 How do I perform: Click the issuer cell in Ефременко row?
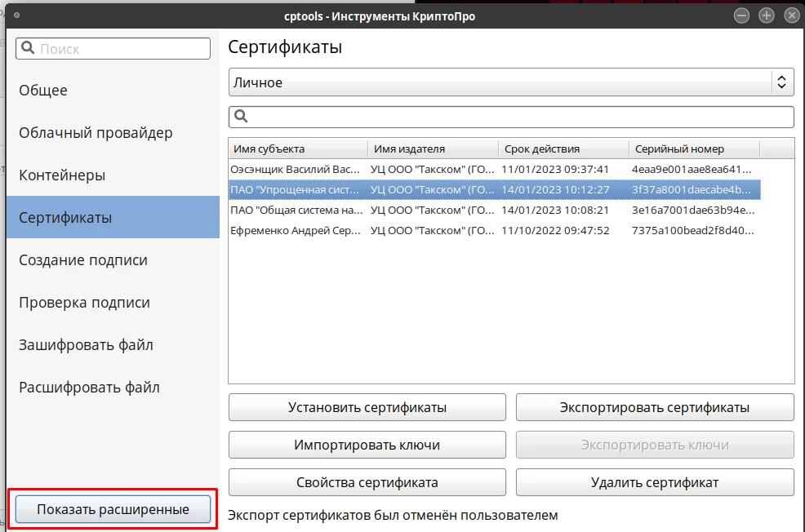pos(432,231)
